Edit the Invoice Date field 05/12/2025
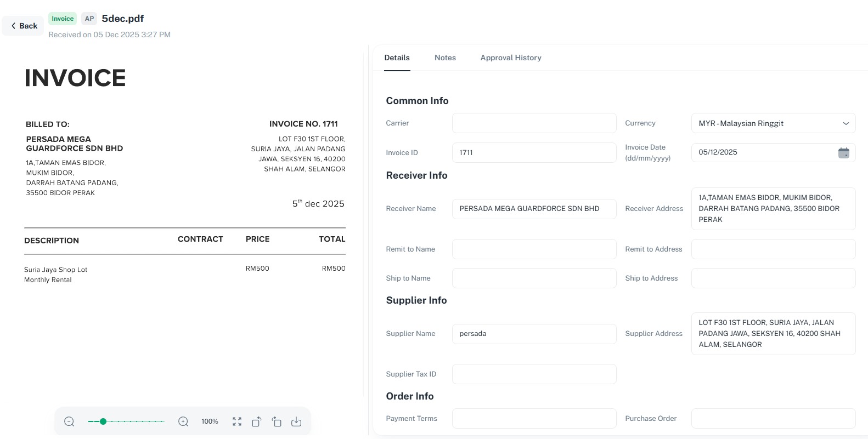Image resolution: width=868 pixels, height=439 pixels. point(773,153)
